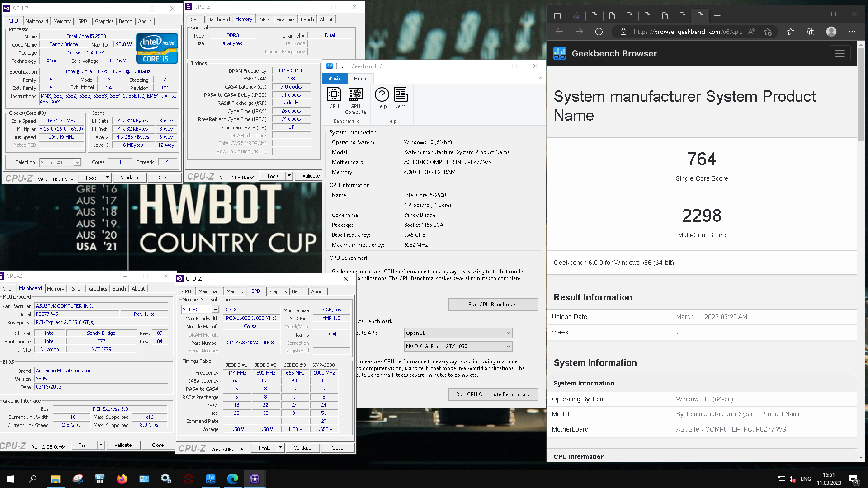Reload the browser page
868x488 pixels.
tap(599, 32)
